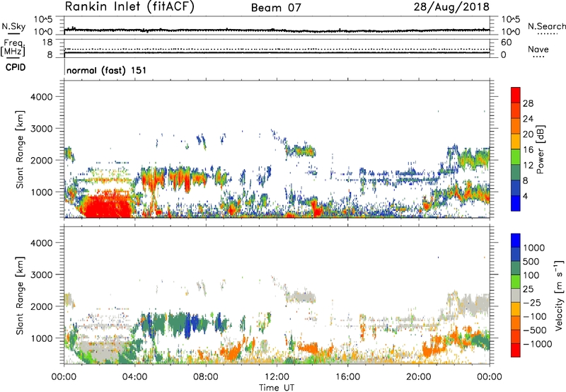566x392 pixels.
Task: Click the -1000 tick on the velocity colorbar
Action: (x=538, y=344)
